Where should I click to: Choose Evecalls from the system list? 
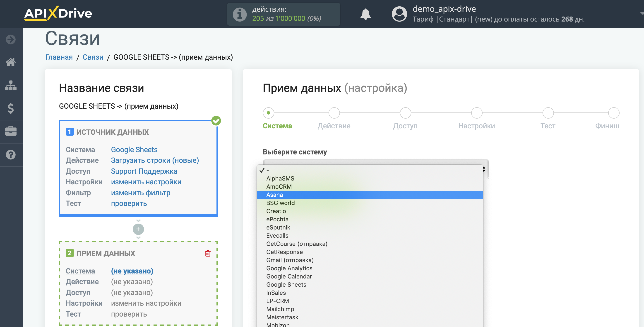370,236
